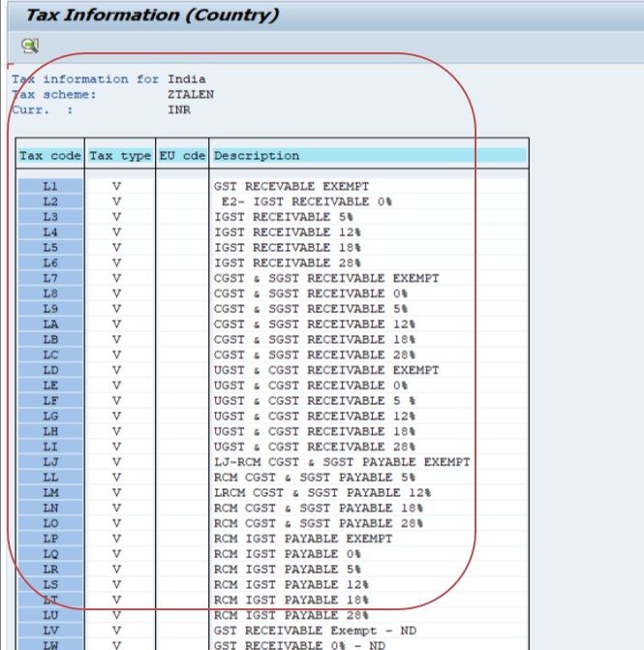644x650 pixels.
Task: Click RCM IGST PAYABLE EXEMPT description
Action: tap(303, 539)
